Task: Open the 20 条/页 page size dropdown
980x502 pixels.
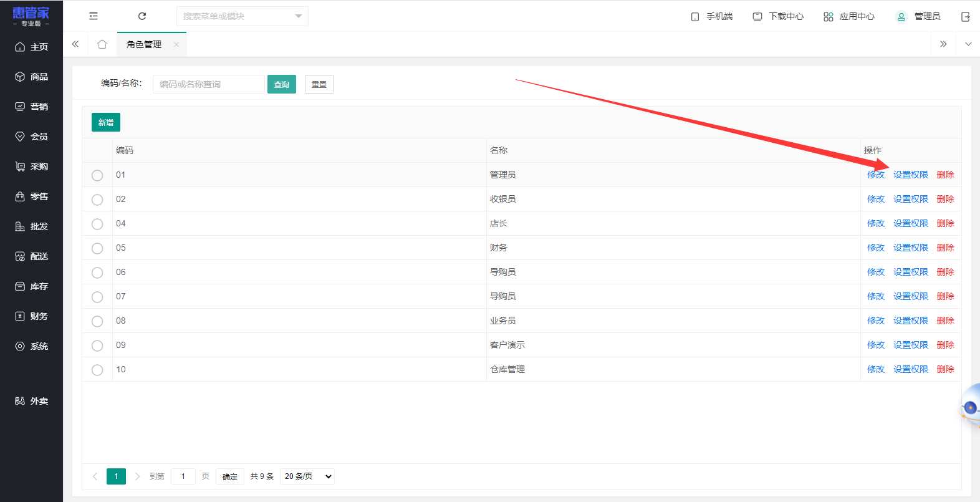Action: coord(307,476)
